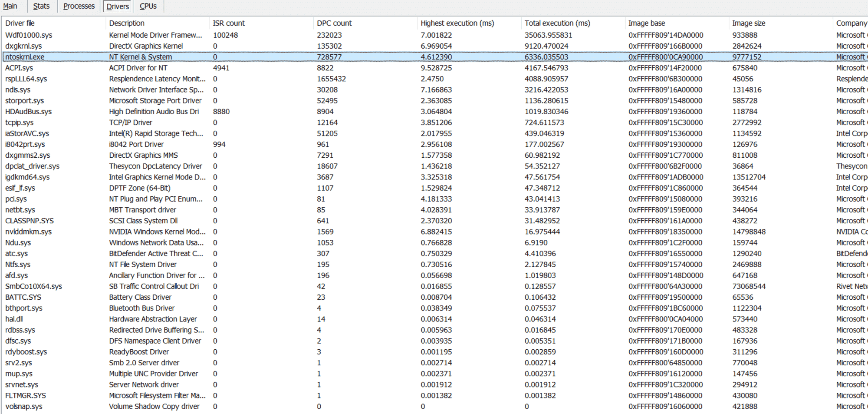Select the afd.sys driver row
868x414 pixels.
(x=435, y=275)
